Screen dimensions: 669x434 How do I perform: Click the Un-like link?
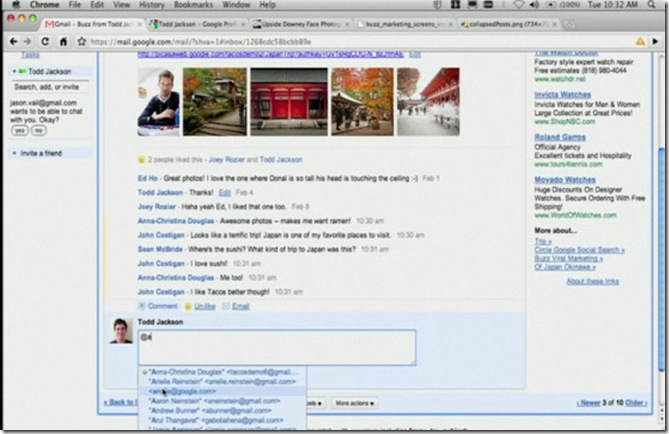tap(205, 306)
